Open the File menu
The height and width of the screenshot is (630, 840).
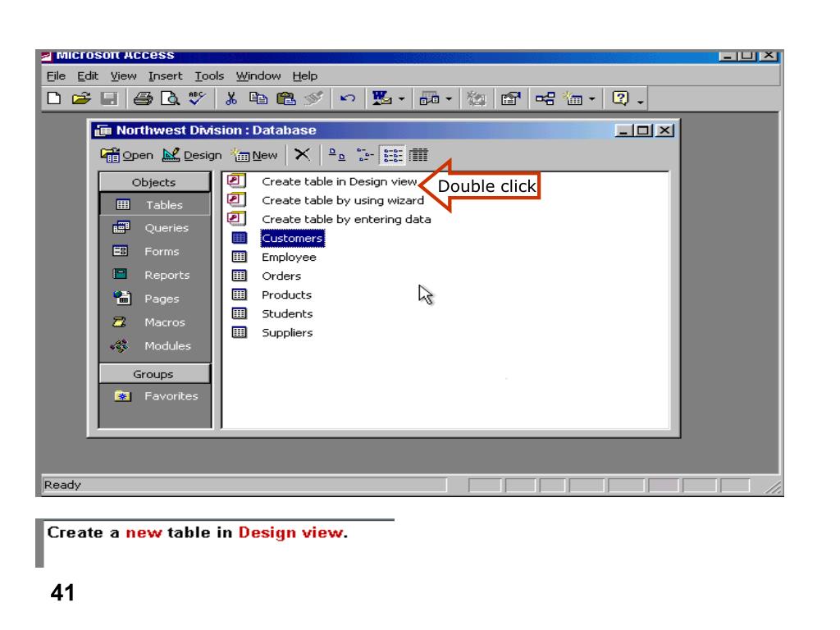[56, 76]
